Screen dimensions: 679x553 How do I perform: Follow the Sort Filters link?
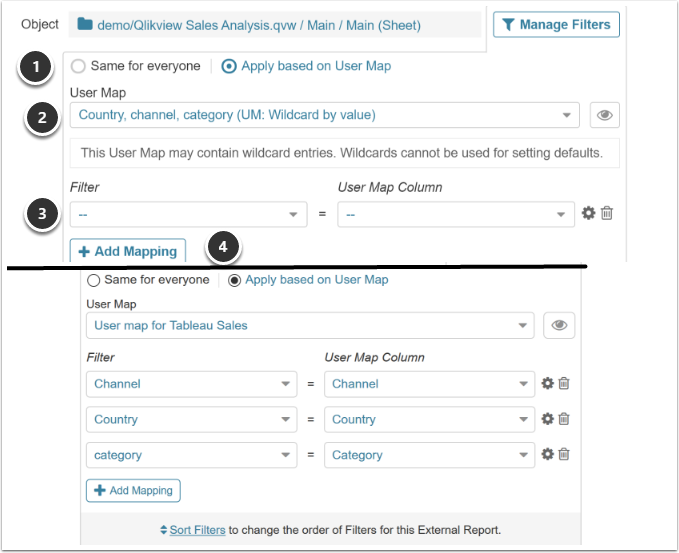(x=193, y=529)
